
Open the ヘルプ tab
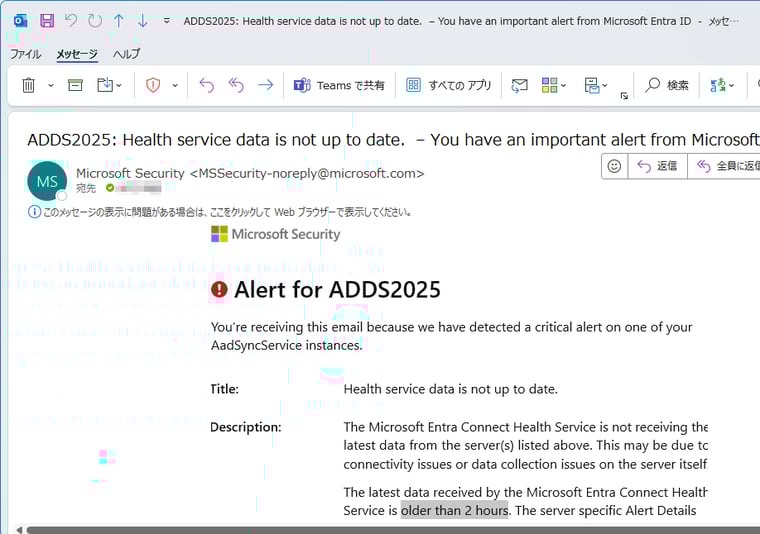pyautogui.click(x=127, y=54)
